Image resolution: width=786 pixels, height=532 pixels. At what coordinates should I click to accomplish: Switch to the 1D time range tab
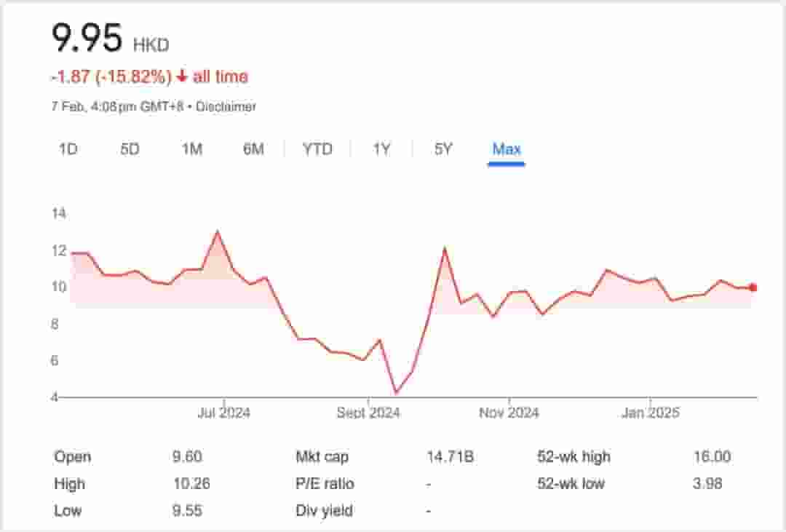pyautogui.click(x=68, y=149)
